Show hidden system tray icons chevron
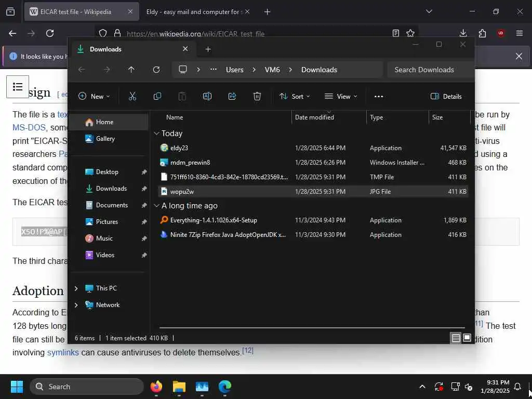The image size is (532, 399). coord(422,387)
